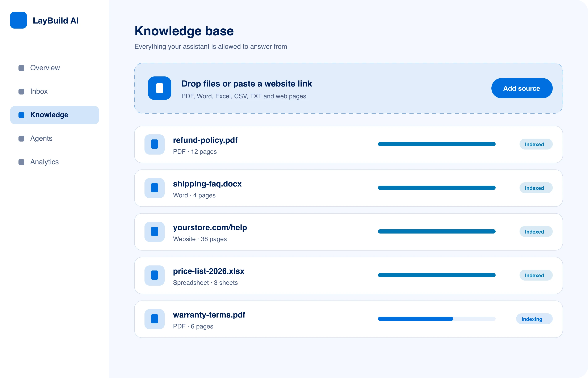Click the LayBuild AI logo square
Screen dimensions: 588x378
point(18,20)
